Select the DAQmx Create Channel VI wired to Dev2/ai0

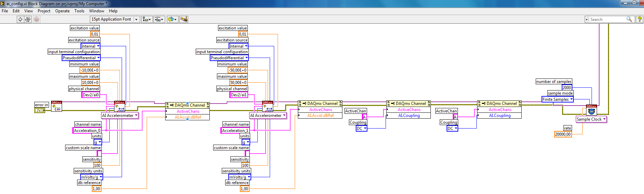(120, 106)
